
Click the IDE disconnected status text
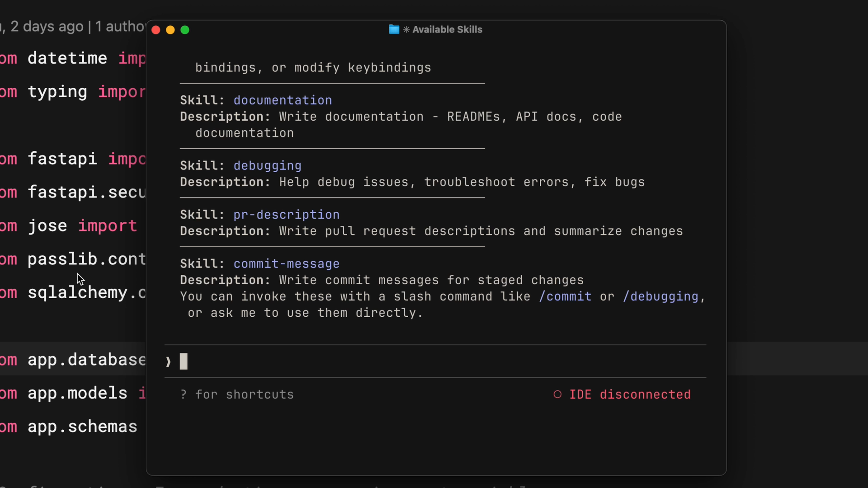coord(630,394)
